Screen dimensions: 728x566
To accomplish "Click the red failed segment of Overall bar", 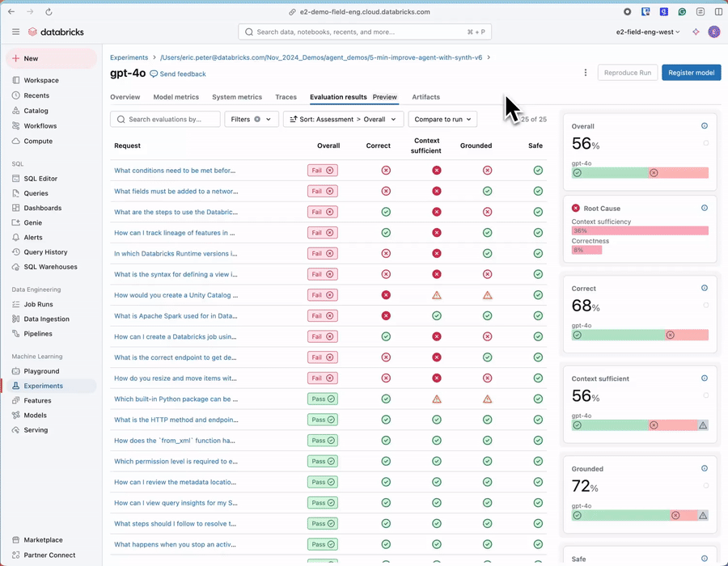I will point(681,173).
